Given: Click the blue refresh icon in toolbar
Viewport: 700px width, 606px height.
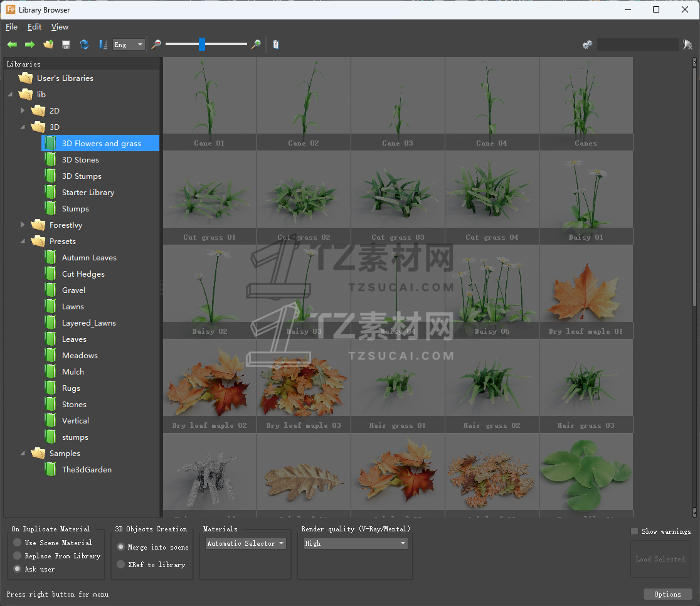Looking at the screenshot, I should coord(84,45).
